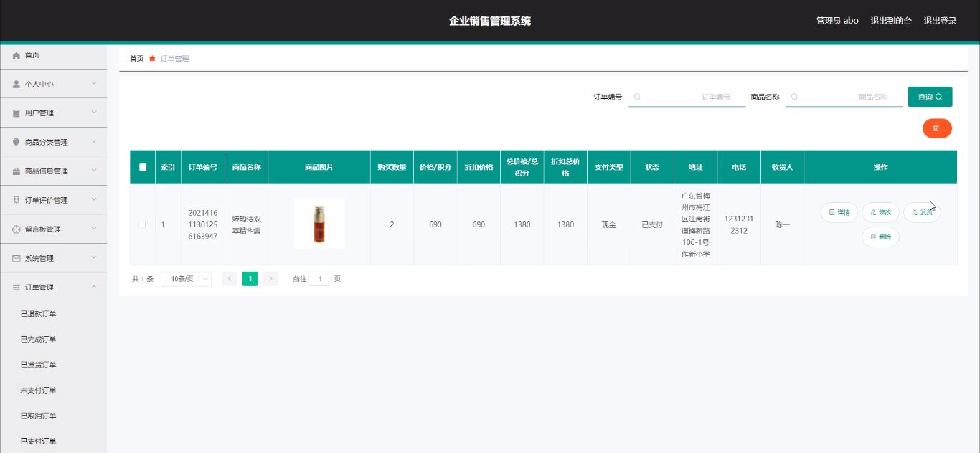
Task: Expand the 留言板管理 menu chevron
Action: click(94, 229)
